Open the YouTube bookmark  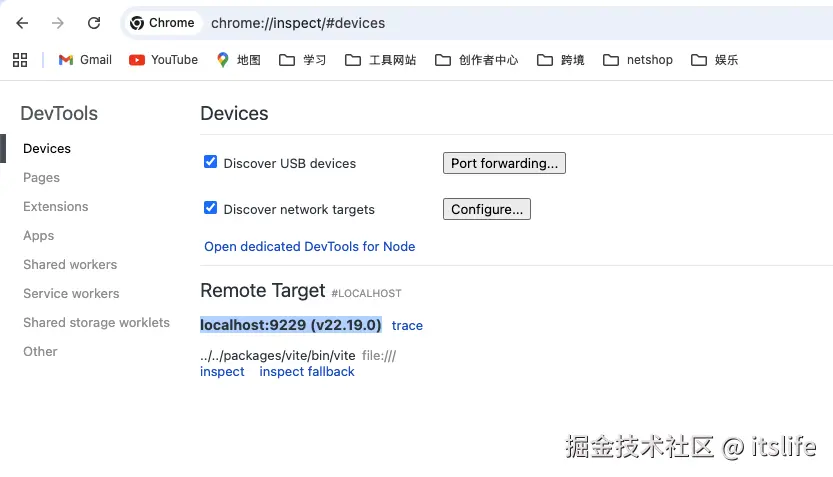tap(164, 60)
